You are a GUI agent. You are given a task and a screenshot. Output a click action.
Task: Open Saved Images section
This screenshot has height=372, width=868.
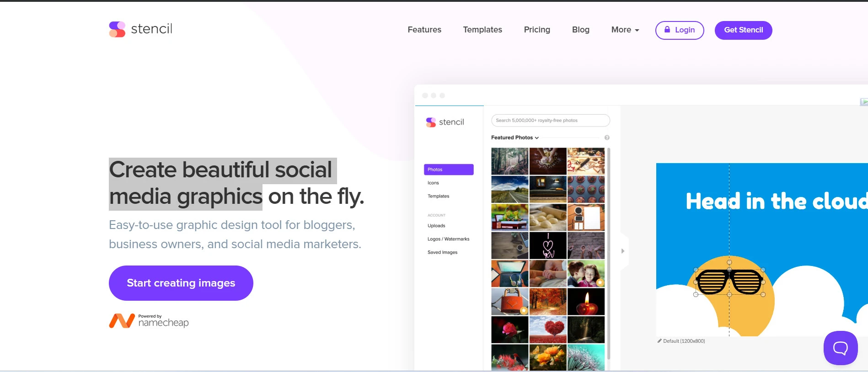tap(442, 252)
